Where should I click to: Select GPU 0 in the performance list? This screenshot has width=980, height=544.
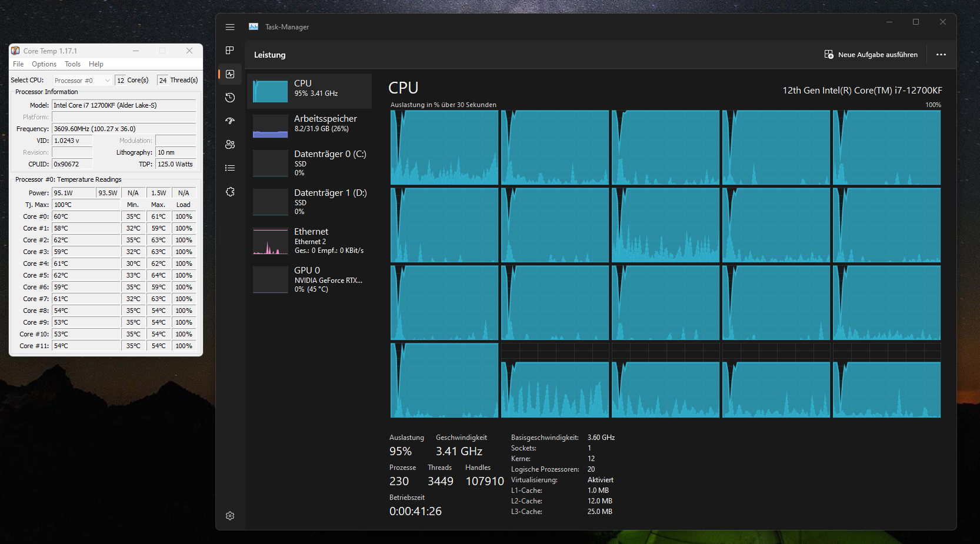309,279
